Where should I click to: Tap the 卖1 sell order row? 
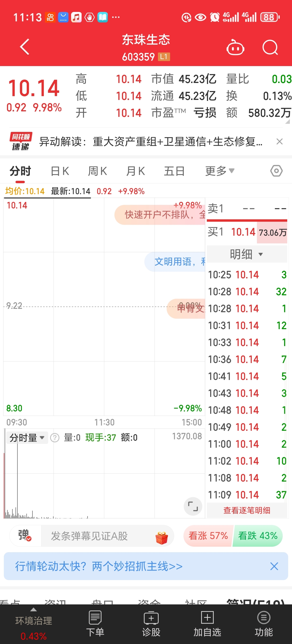click(247, 208)
